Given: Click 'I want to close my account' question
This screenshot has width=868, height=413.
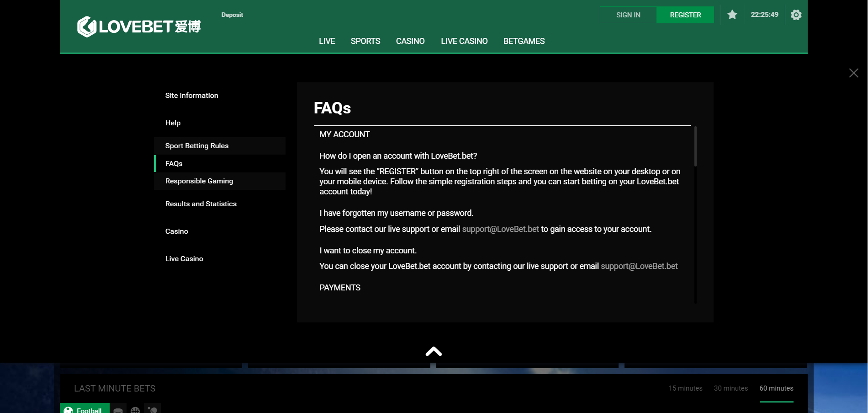Looking at the screenshot, I should 368,251.
